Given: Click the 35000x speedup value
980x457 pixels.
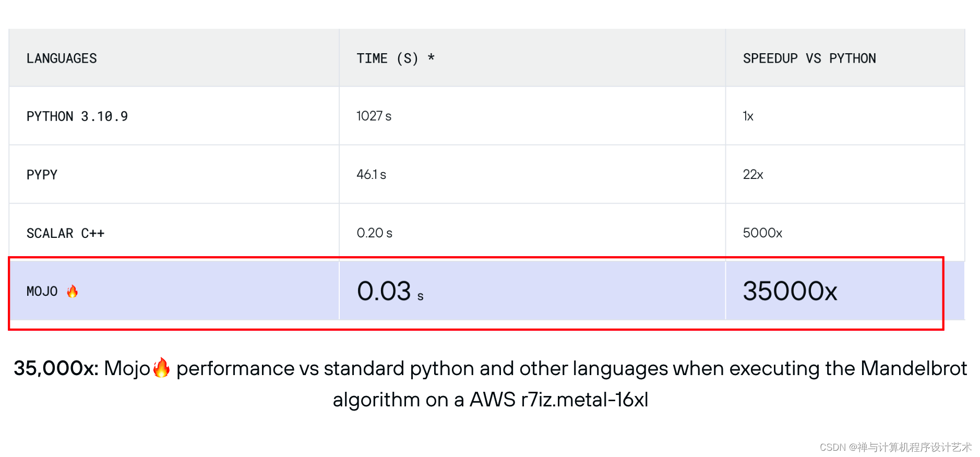Looking at the screenshot, I should (x=790, y=291).
